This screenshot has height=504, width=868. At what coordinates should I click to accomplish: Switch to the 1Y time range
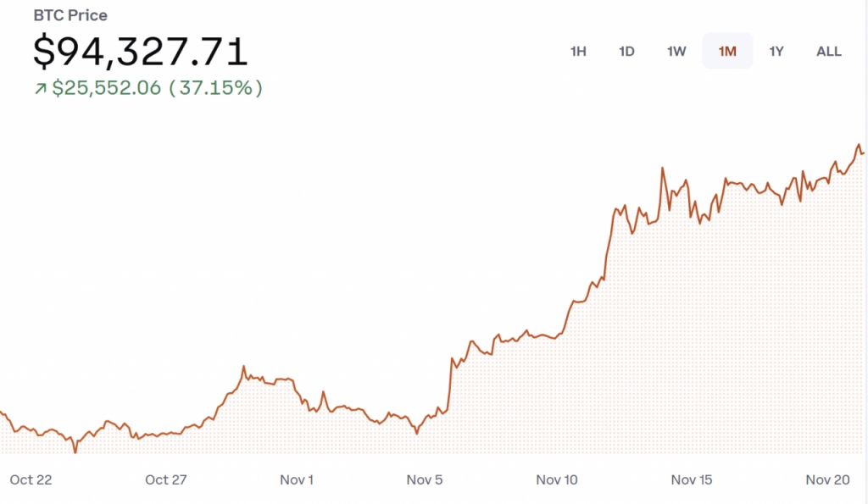pos(776,52)
